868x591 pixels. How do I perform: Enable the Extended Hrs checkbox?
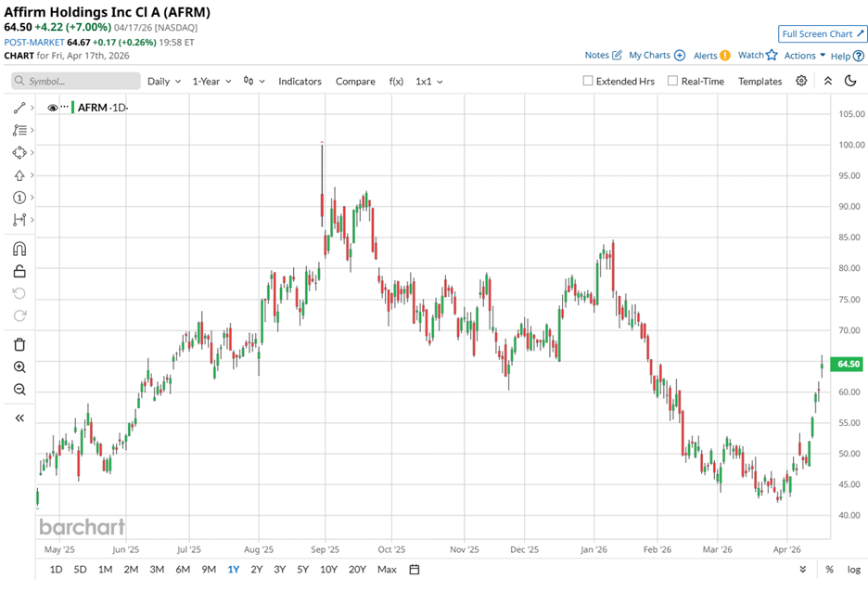click(x=588, y=81)
